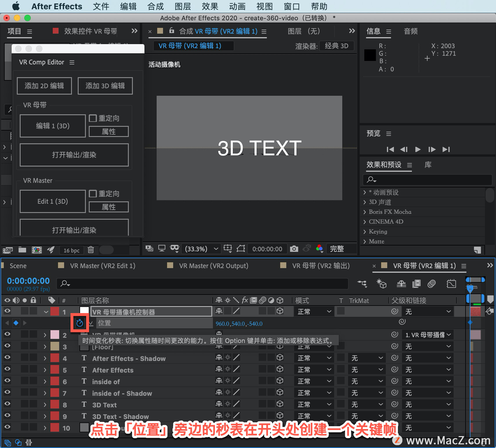Viewport: 496px width, 448px height.
Task: Open 窗口 menu
Action: [292, 6]
